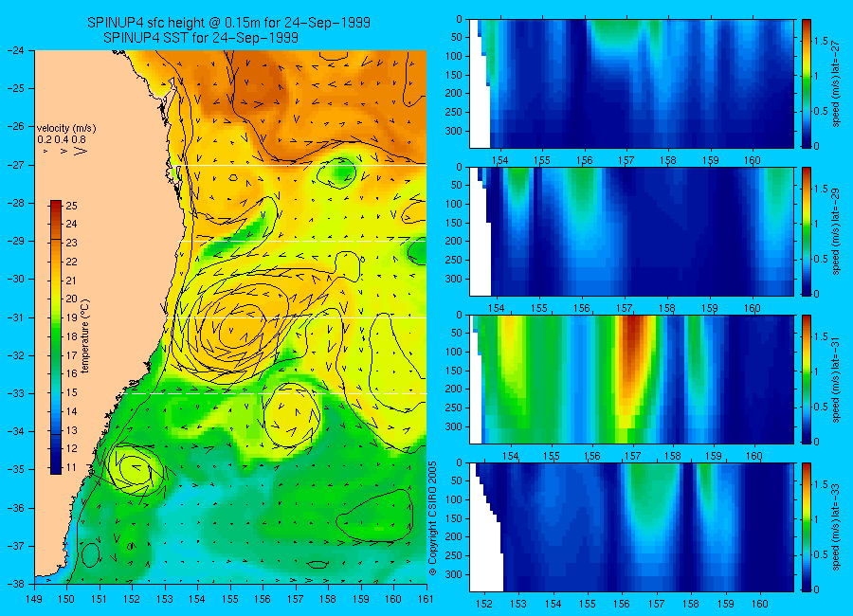Click the dashed white section line at latitude -29
The width and height of the screenshot is (853, 616).
coord(303,241)
